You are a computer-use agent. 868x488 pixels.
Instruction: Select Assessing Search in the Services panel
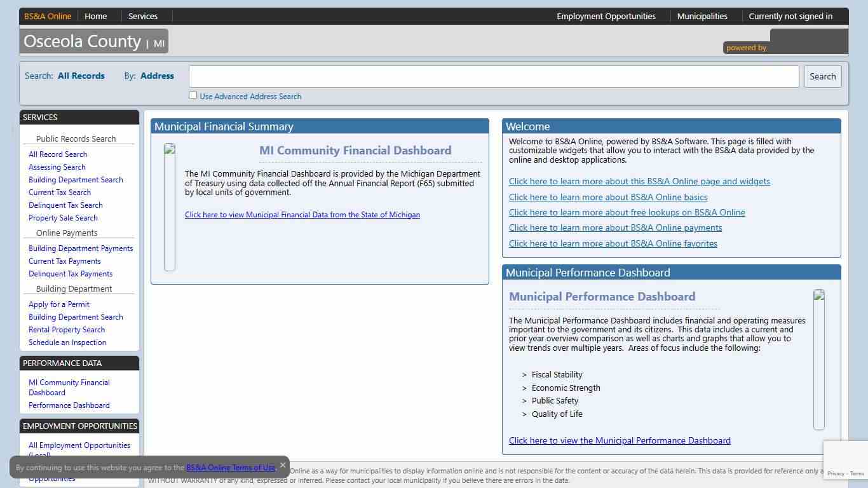coord(57,167)
